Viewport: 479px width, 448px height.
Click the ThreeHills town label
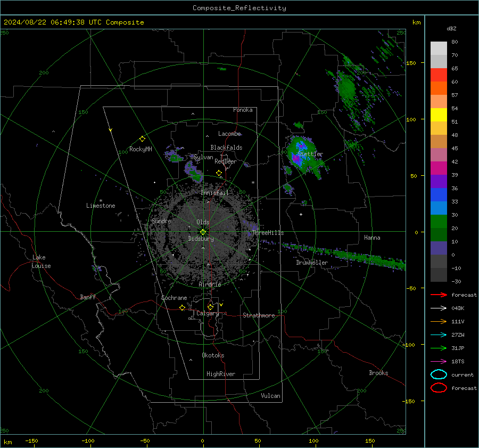[268, 233]
